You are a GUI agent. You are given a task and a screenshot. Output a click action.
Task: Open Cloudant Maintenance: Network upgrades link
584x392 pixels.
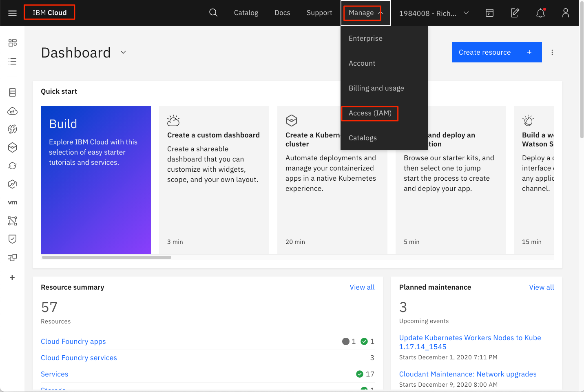[468, 374]
